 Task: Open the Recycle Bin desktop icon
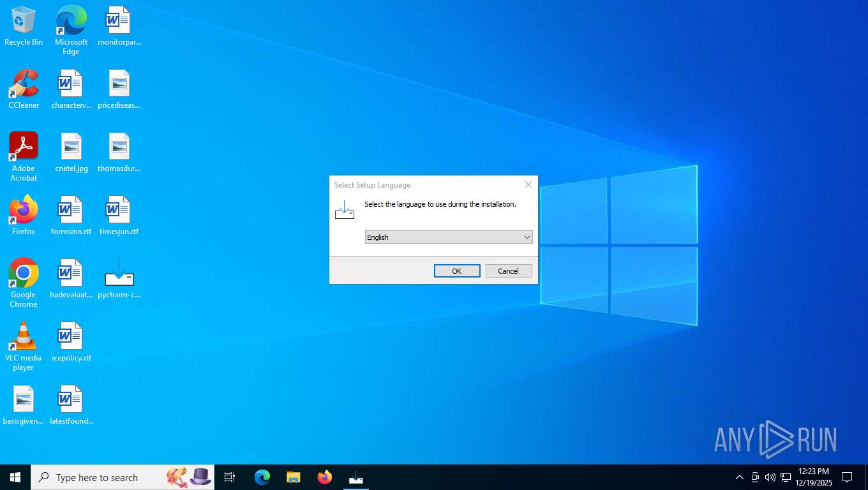[24, 27]
